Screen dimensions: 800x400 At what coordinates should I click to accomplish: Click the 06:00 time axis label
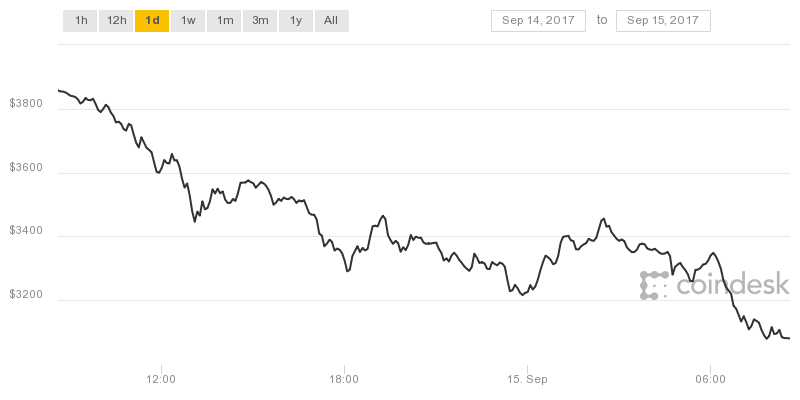(710, 380)
